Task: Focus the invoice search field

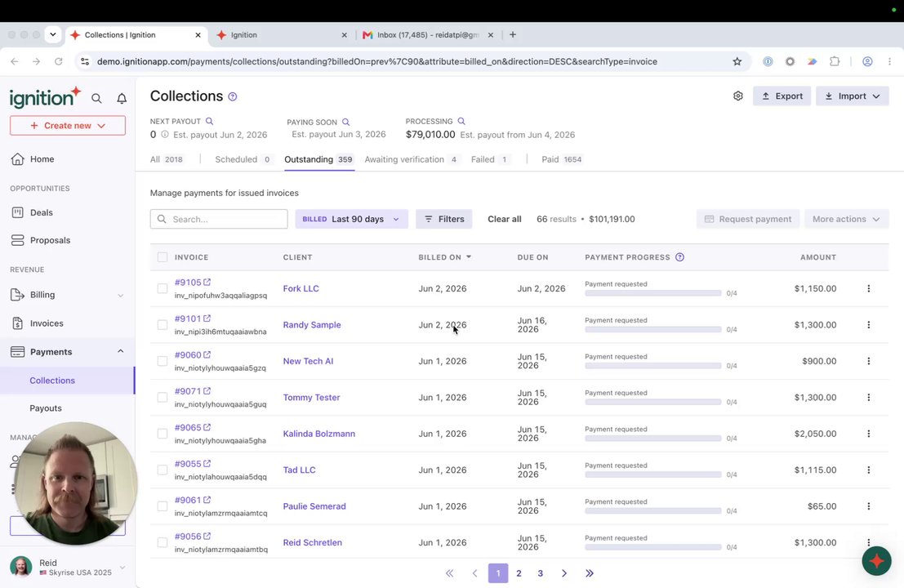Action: 219,219
